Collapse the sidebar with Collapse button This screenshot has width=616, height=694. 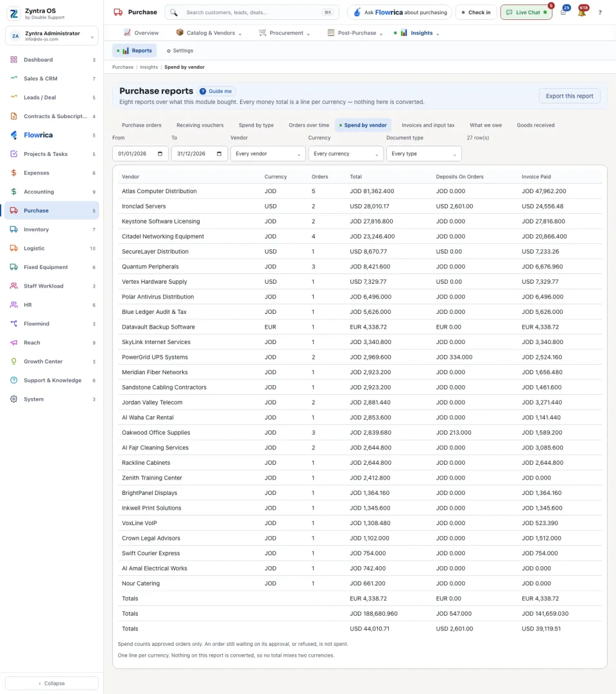point(52,683)
